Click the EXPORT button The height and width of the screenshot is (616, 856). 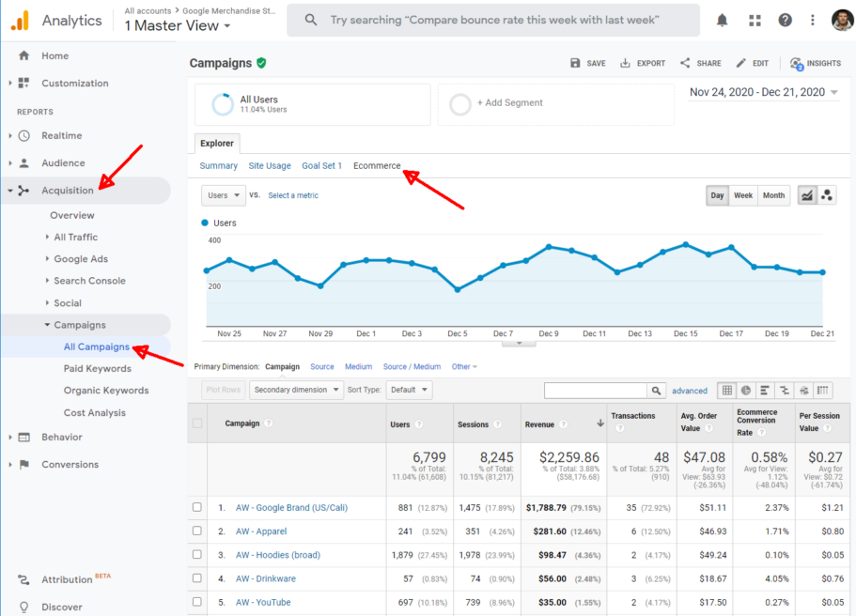(643, 63)
